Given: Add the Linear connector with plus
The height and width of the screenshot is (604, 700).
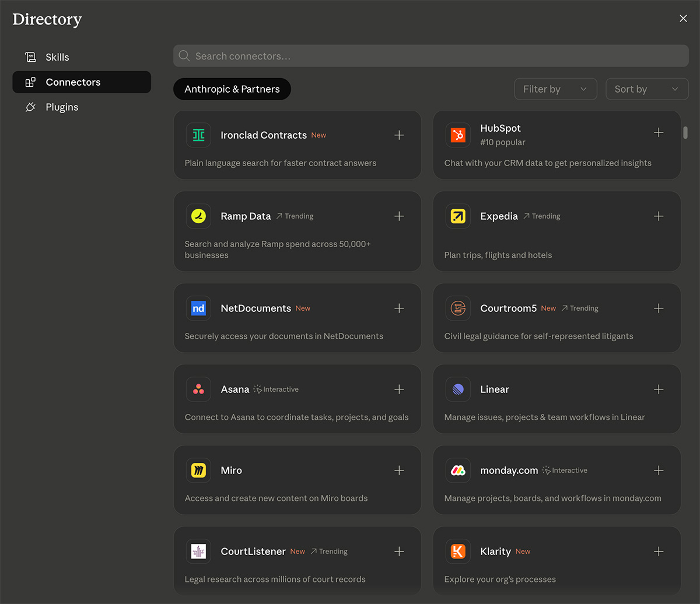Looking at the screenshot, I should (x=659, y=389).
